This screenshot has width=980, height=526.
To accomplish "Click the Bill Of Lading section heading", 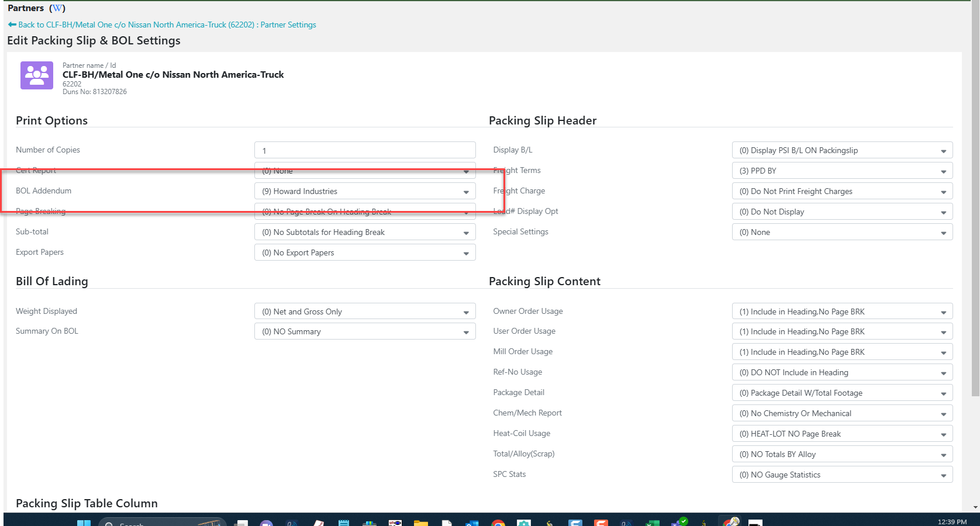I will point(52,281).
